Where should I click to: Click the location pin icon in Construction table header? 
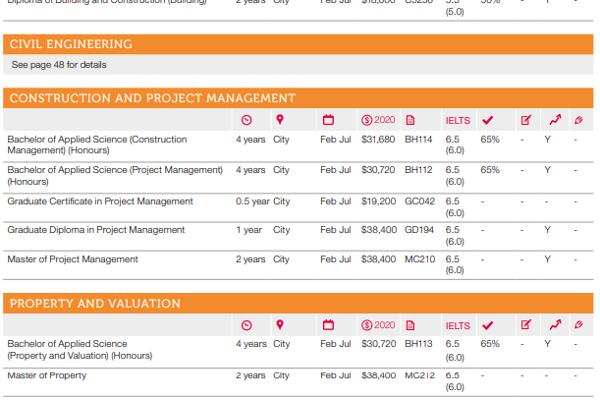(x=280, y=120)
